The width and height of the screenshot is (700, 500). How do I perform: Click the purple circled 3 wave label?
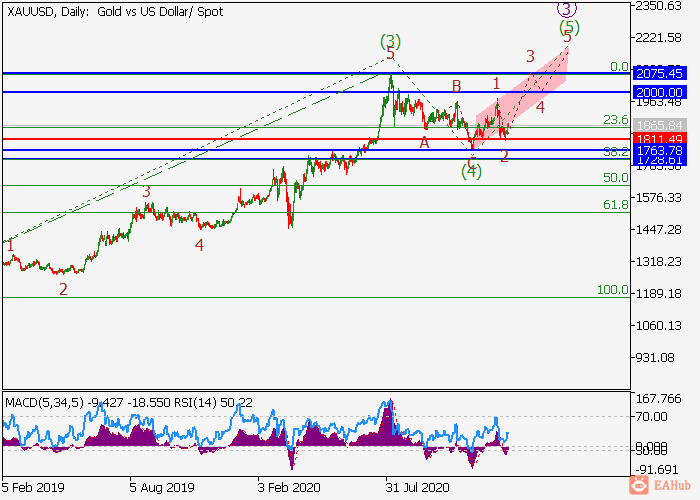click(567, 8)
